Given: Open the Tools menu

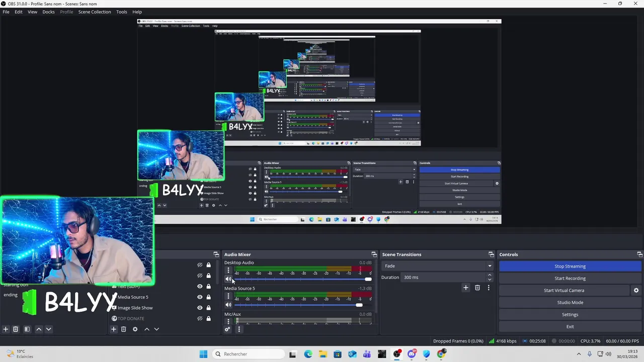Looking at the screenshot, I should (x=122, y=12).
